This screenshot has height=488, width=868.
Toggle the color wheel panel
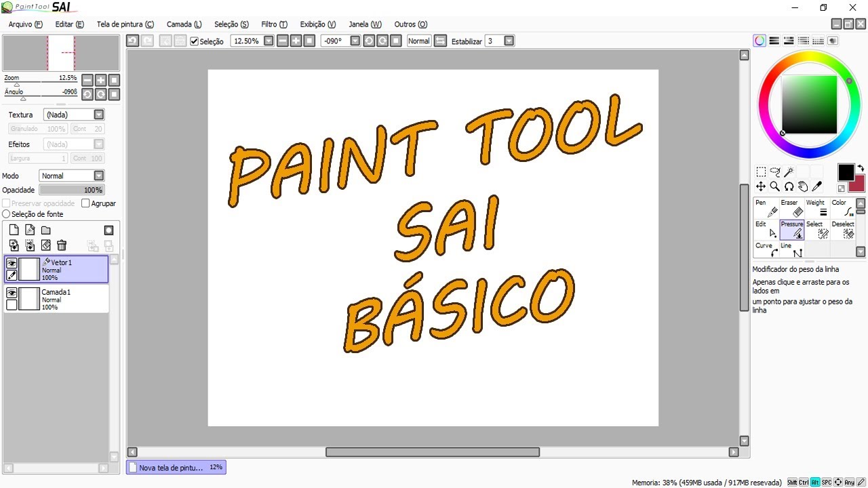[759, 41]
